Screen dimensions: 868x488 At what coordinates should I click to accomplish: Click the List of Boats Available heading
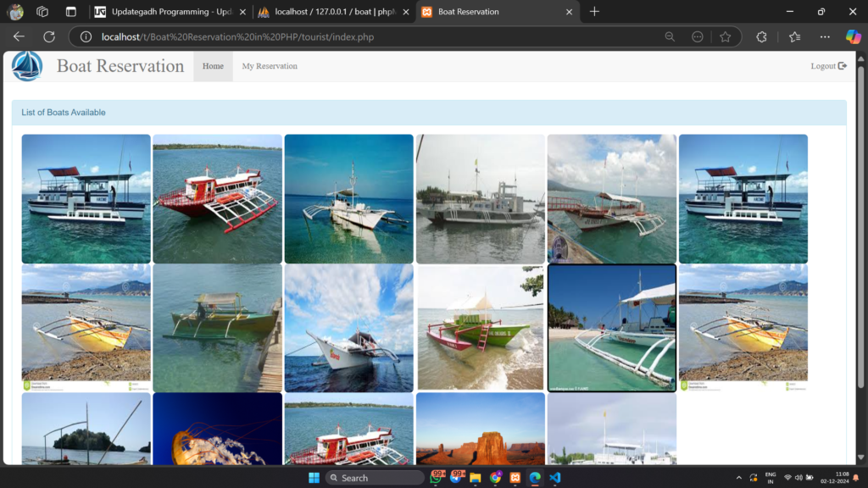point(63,113)
